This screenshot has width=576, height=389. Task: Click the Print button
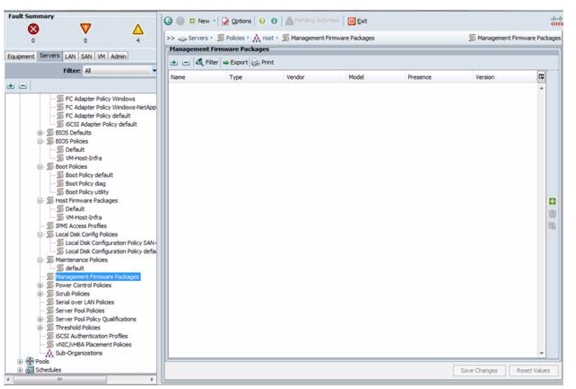point(263,62)
